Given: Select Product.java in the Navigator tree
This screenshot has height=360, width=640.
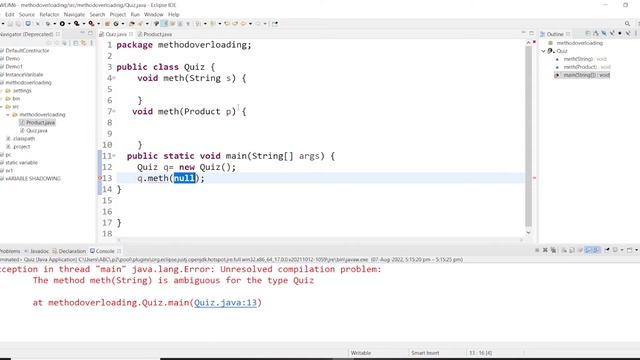Looking at the screenshot, I should point(40,122).
